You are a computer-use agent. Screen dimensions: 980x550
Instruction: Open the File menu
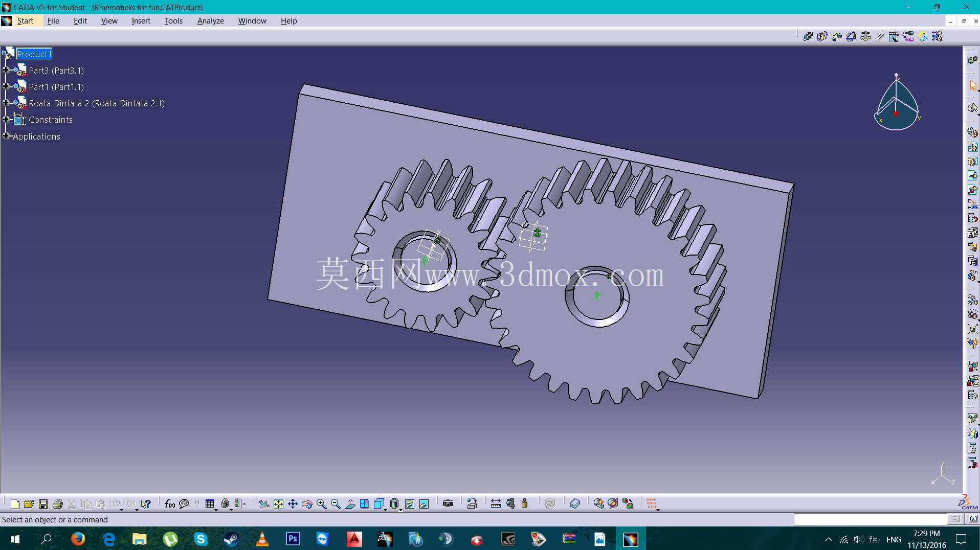53,21
